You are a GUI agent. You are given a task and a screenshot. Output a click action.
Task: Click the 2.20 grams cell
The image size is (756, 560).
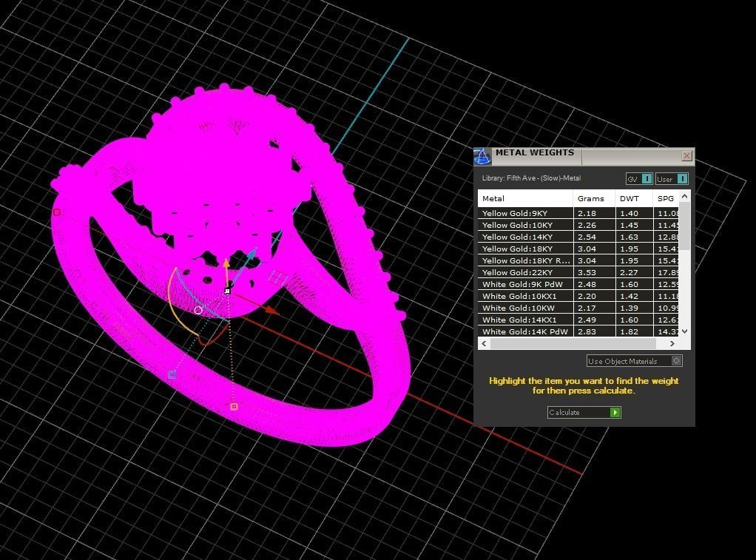(594, 296)
